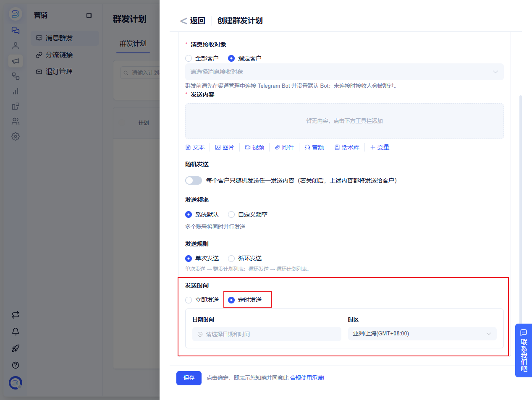Select the marketing megaphone sidebar icon
Viewport: 532px width, 400px height.
coord(16,61)
